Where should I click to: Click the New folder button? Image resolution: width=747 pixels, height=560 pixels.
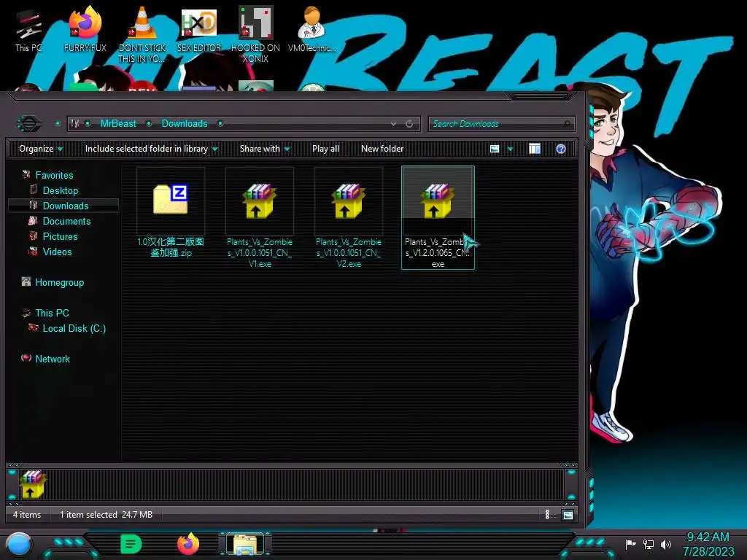click(x=382, y=149)
